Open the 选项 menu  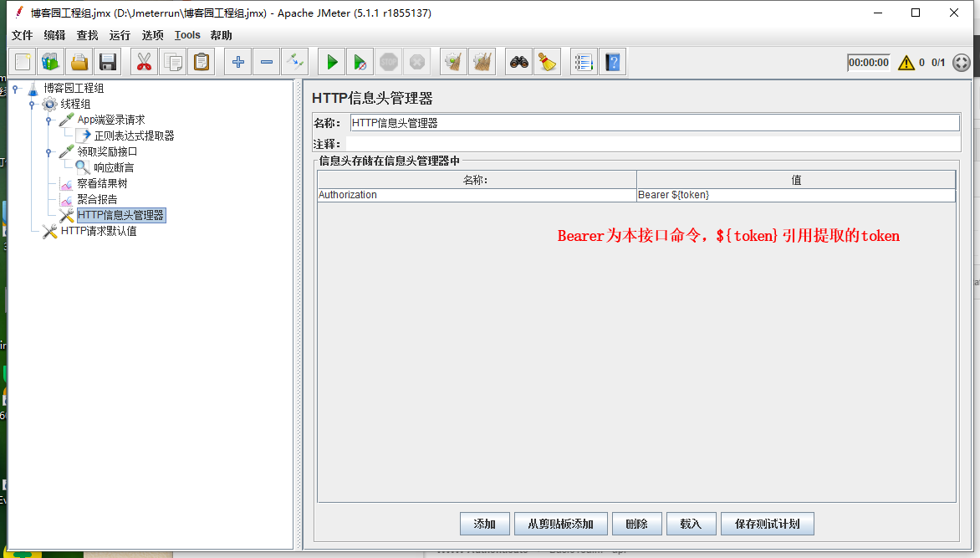click(152, 35)
